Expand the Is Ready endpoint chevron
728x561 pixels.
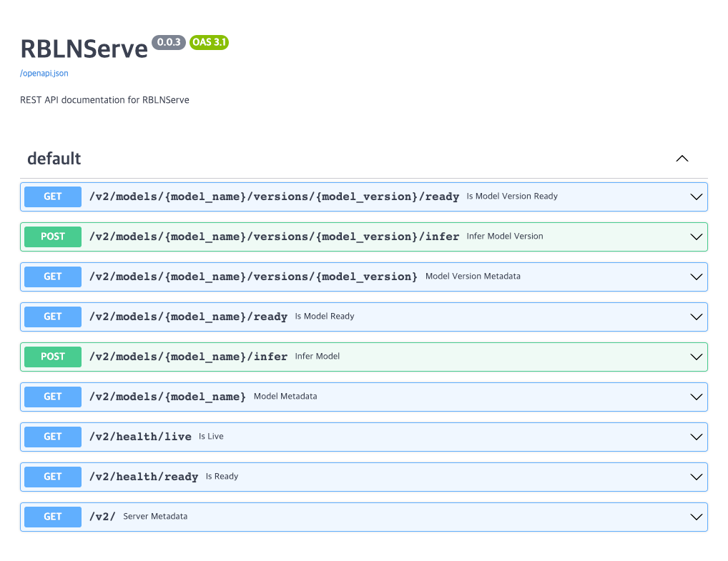tap(696, 477)
